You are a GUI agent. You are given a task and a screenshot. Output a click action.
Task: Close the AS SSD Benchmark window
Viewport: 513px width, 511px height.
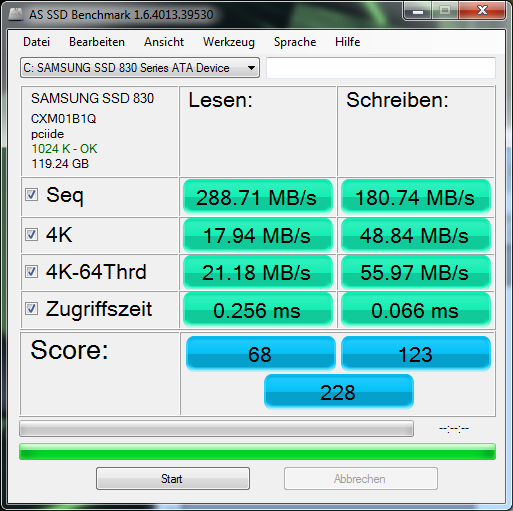point(482,11)
